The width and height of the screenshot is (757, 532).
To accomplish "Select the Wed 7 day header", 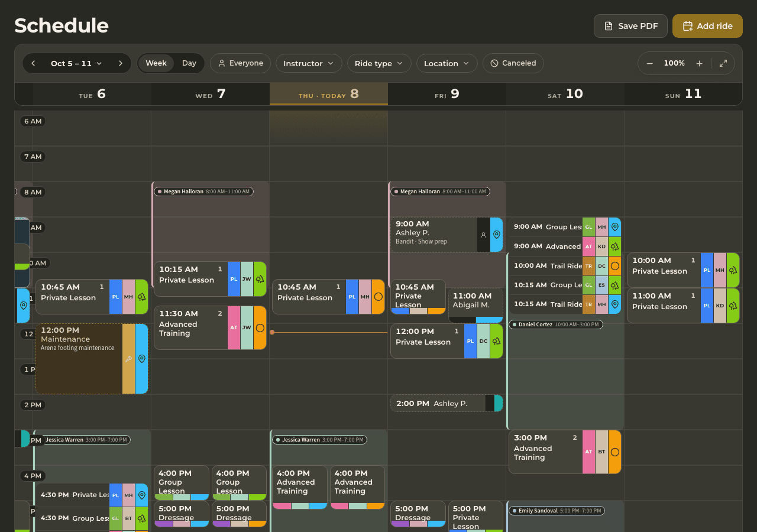I will click(x=211, y=94).
